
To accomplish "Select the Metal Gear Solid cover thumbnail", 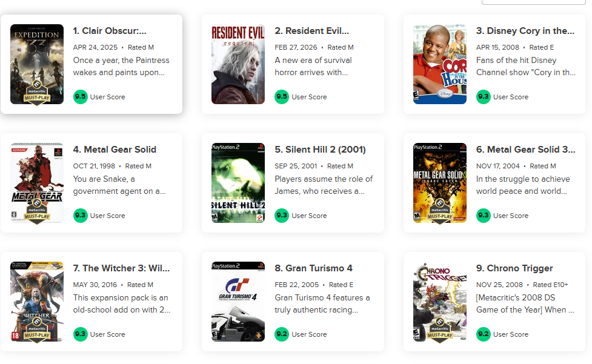I will point(36,183).
